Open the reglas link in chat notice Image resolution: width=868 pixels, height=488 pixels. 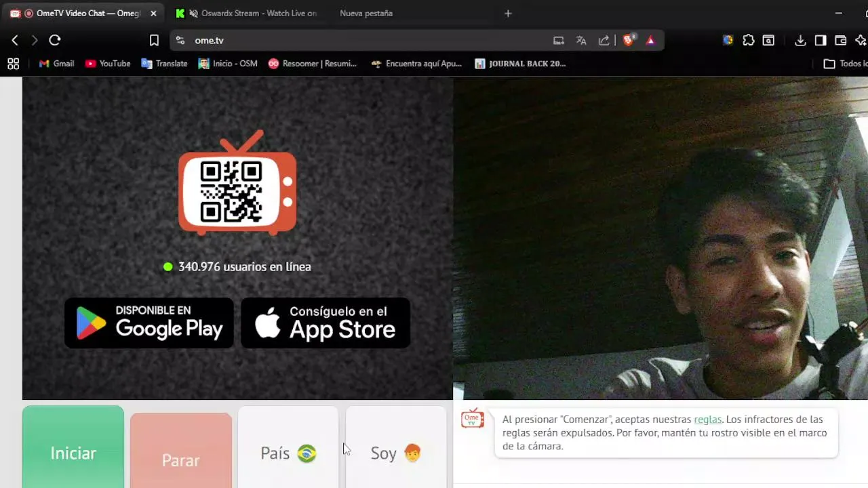708,420
